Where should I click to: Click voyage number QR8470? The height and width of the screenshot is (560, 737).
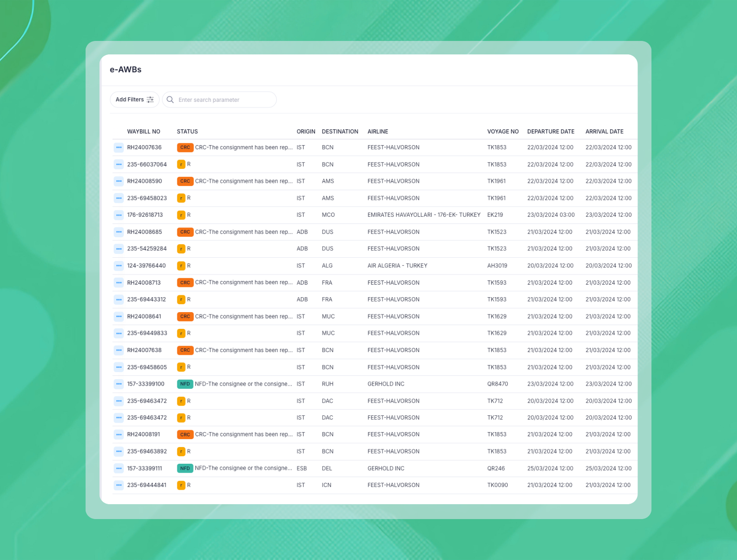coord(498,384)
